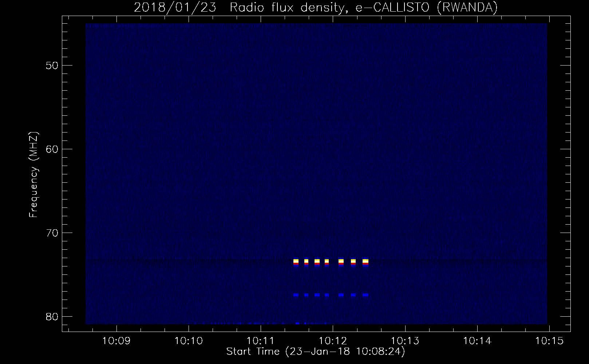Click the first faint blue burst near 77 MHz
589x364 pixels.
pos(296,295)
